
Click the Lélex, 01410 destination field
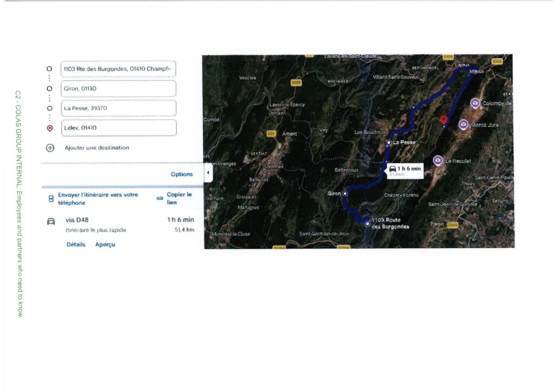[x=118, y=128]
